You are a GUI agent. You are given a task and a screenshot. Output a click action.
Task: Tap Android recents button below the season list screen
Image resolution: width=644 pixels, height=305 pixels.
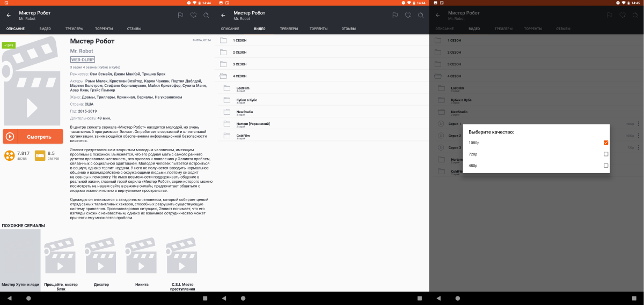(x=420, y=298)
